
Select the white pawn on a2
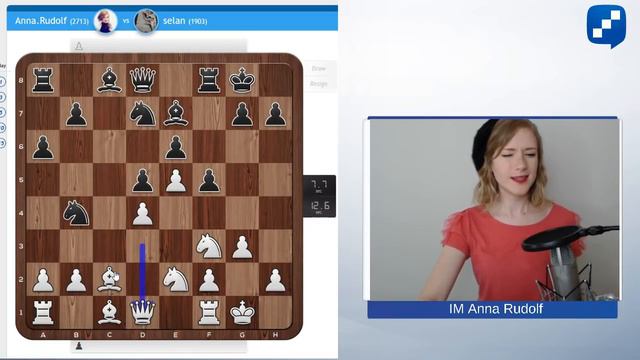pyautogui.click(x=43, y=280)
